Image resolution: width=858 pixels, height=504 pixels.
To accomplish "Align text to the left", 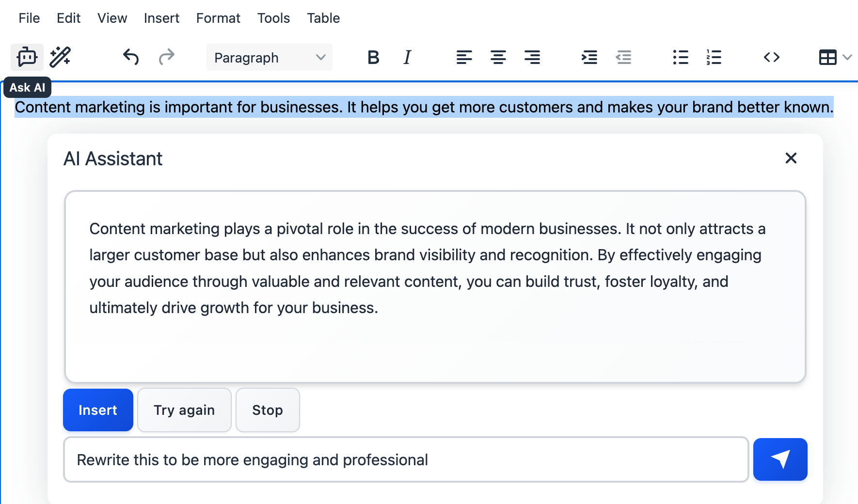I will 464,57.
